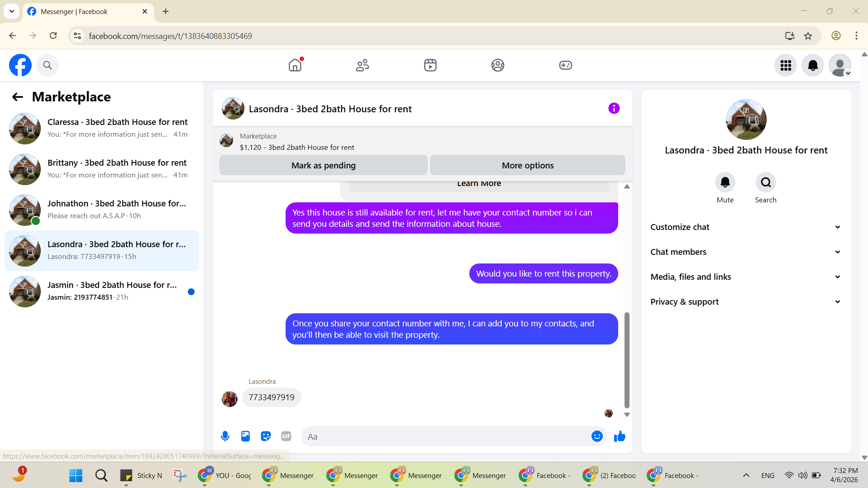Expand Privacy & support section

[x=746, y=302]
